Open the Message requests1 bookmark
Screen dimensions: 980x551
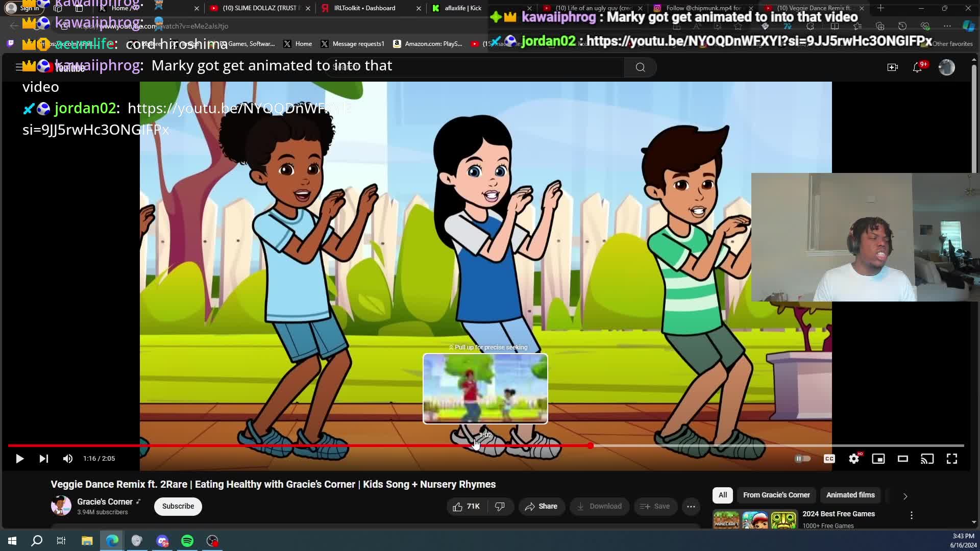pos(353,44)
